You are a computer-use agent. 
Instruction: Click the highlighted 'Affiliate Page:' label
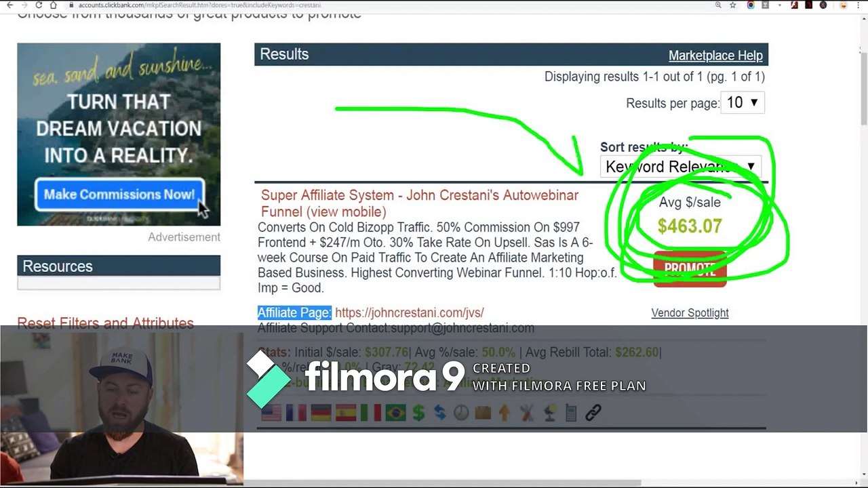click(x=294, y=312)
